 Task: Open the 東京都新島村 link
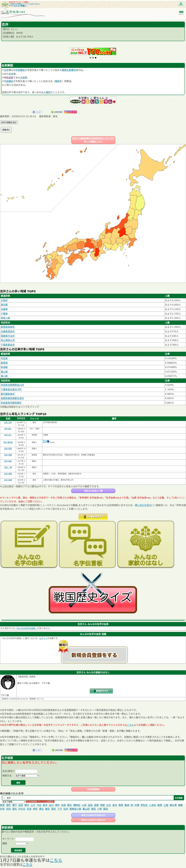[x=8, y=394]
